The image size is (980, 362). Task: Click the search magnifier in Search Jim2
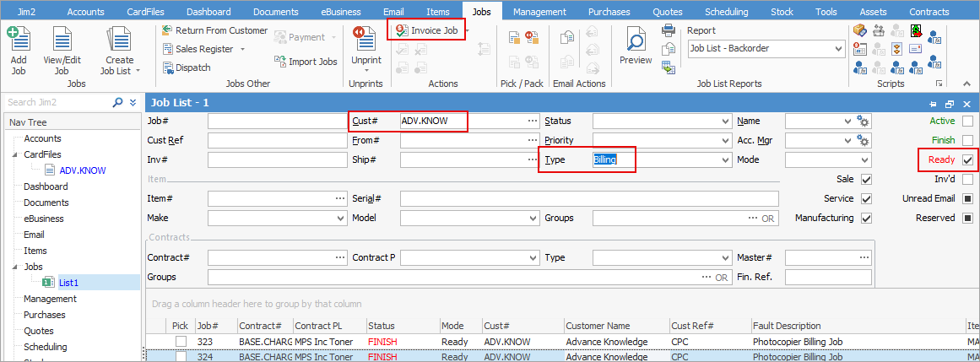[x=117, y=103]
